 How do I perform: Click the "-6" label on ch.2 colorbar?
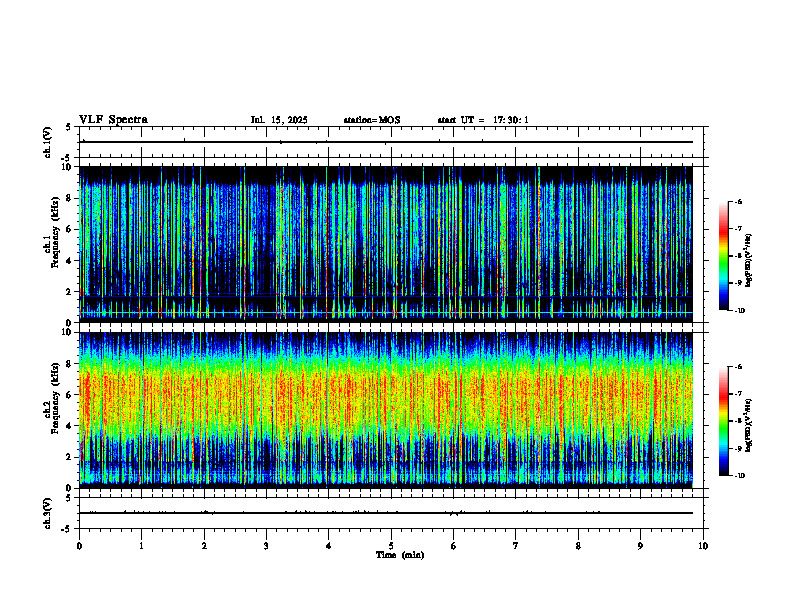point(738,367)
